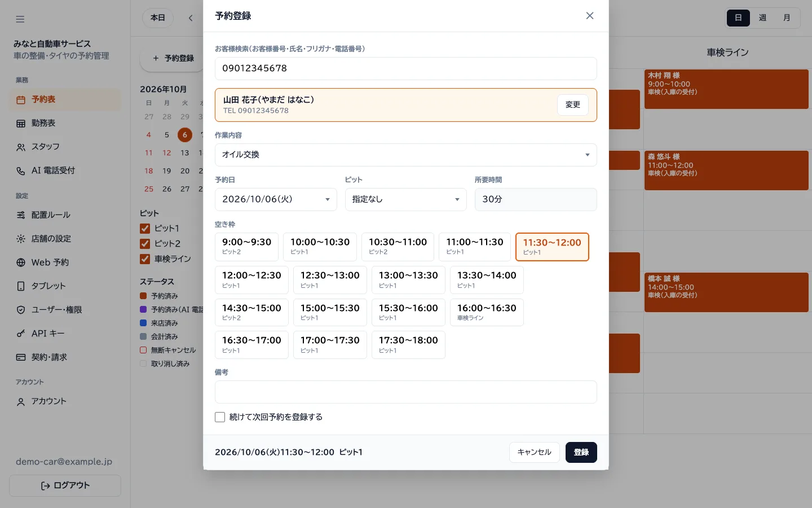The image size is (812, 508).
Task: Open 予約表 in the sidebar
Action: pyautogui.click(x=65, y=99)
